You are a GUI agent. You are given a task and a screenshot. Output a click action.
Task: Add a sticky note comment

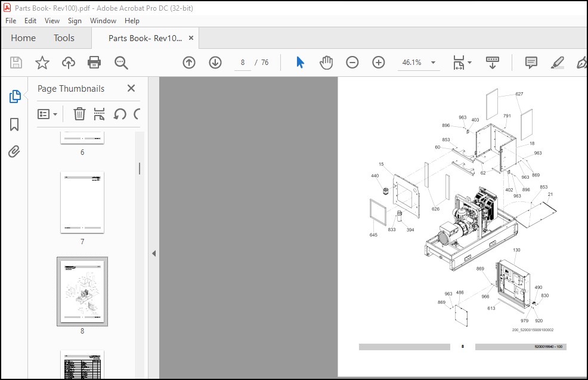531,63
